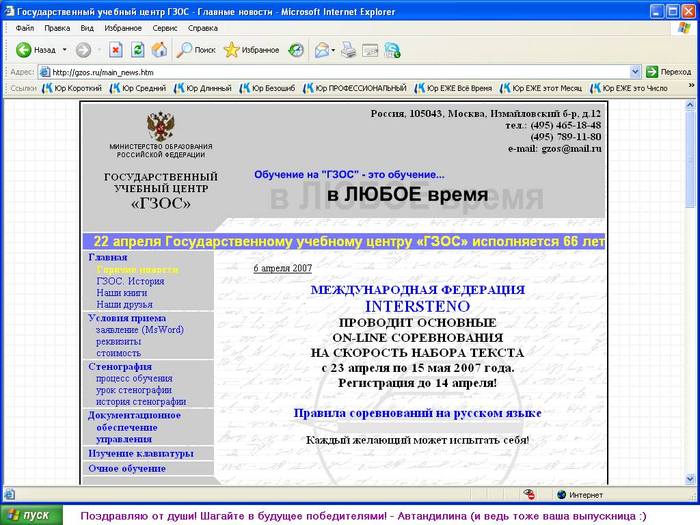Open the процесс обучения link

click(134, 378)
